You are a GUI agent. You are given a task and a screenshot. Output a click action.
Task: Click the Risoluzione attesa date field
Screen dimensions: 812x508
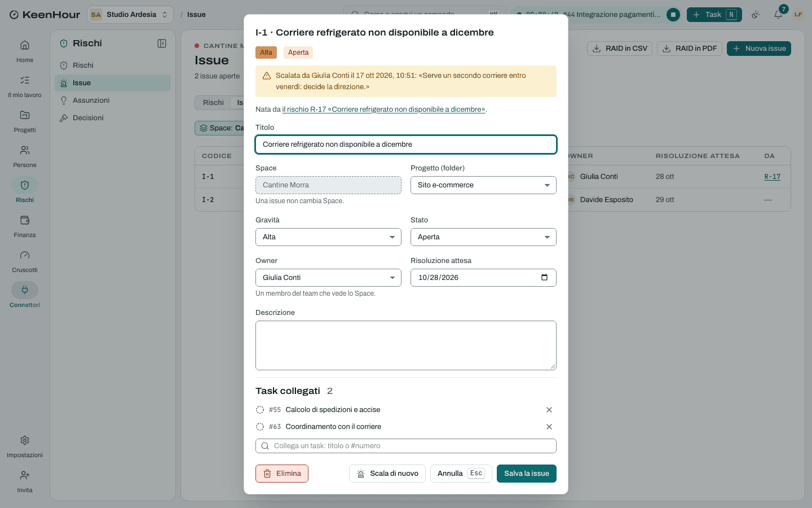coord(483,278)
